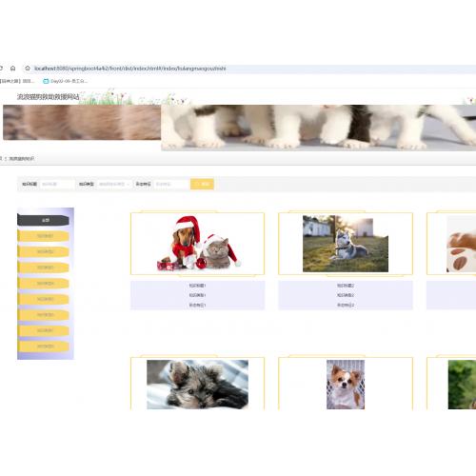The image size is (476, 476).
Task: Open the fluffy grey puppy image card
Action: pos(197,384)
